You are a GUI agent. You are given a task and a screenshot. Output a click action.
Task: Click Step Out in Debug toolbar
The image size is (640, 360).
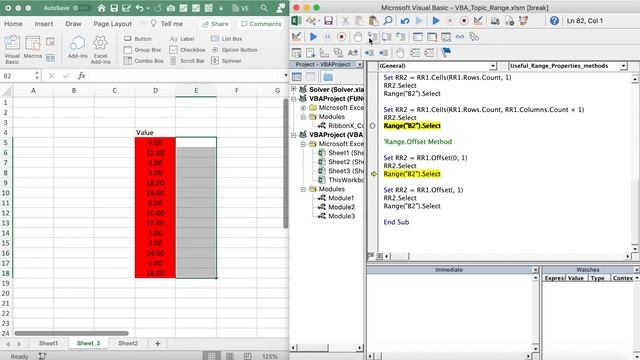[x=401, y=37]
